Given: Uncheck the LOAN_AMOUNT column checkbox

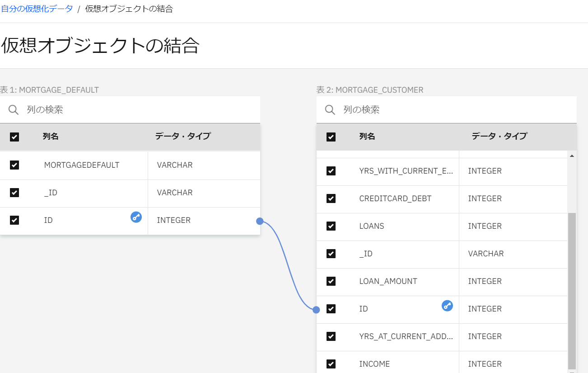Looking at the screenshot, I should tap(331, 281).
